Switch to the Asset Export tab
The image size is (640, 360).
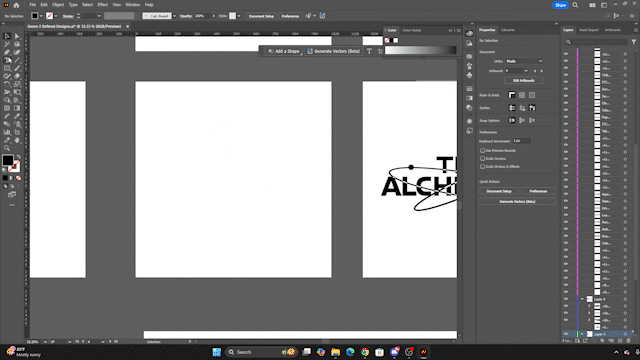click(589, 30)
